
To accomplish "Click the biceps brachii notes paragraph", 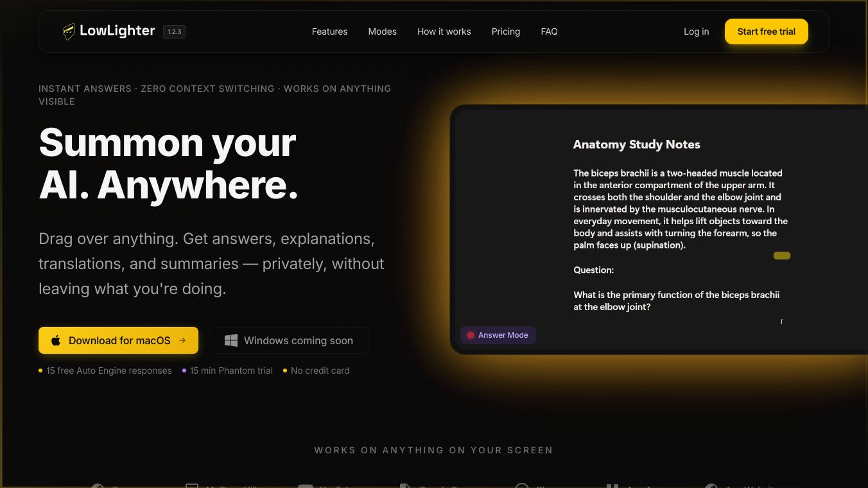I will click(x=681, y=209).
